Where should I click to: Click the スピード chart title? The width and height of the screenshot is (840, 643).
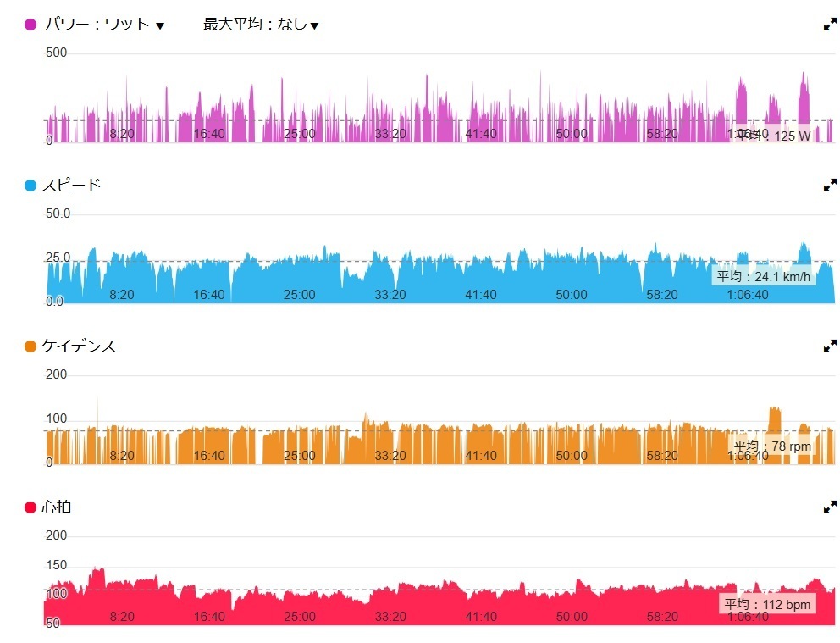[x=71, y=185]
